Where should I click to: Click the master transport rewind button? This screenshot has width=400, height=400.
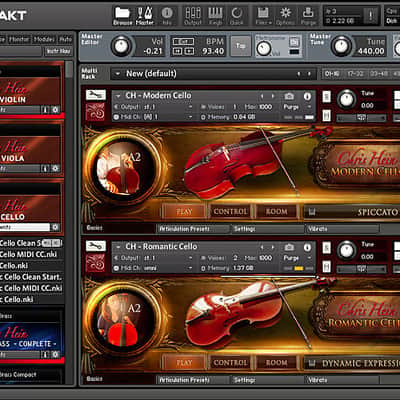coord(178,51)
